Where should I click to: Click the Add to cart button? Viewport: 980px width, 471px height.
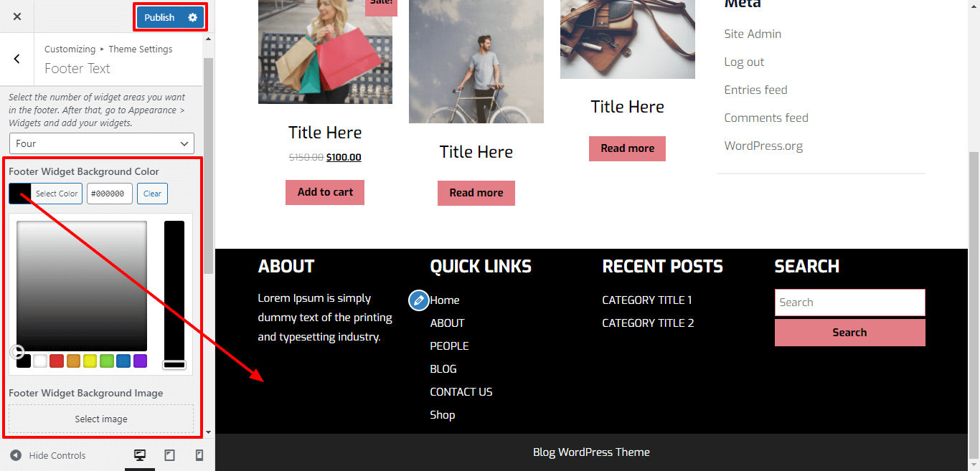pos(325,192)
